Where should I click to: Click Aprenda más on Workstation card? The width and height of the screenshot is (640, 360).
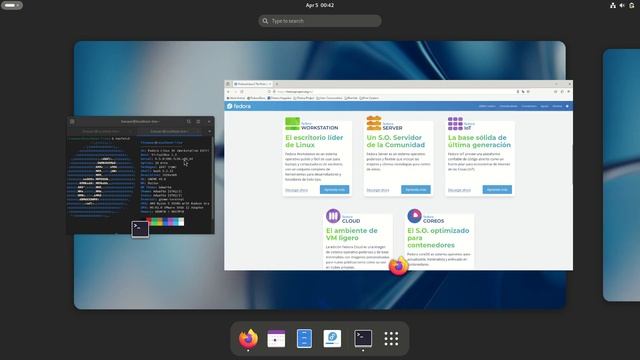[x=334, y=189]
